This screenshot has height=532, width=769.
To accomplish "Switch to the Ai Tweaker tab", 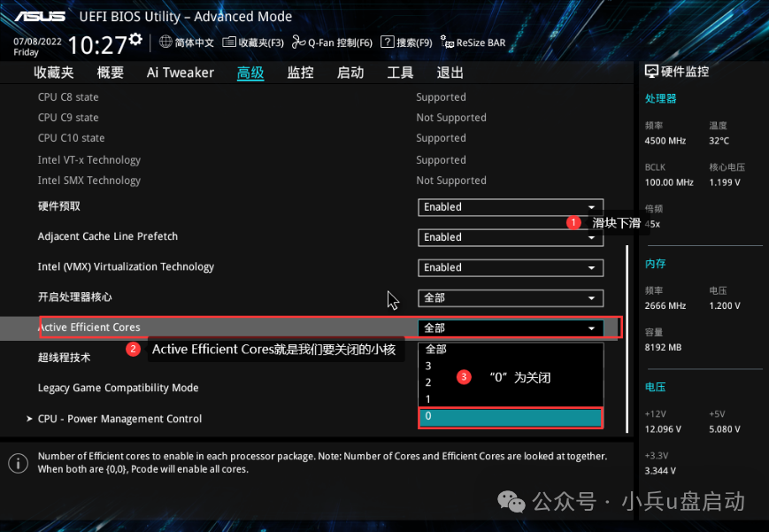I will click(x=180, y=73).
